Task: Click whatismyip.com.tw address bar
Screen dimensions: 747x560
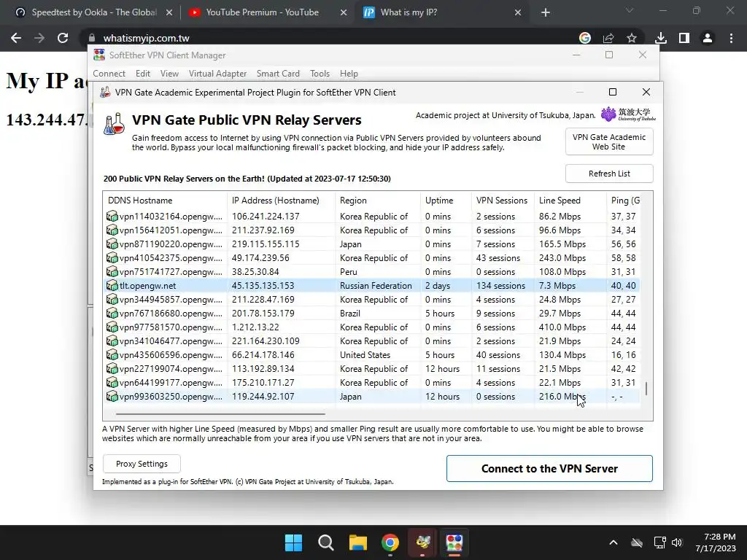Action: tap(329, 38)
